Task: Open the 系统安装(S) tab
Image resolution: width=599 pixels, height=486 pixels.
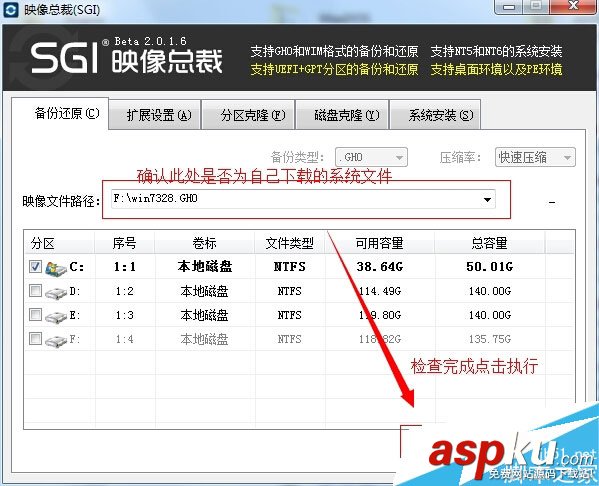Action: [x=435, y=115]
